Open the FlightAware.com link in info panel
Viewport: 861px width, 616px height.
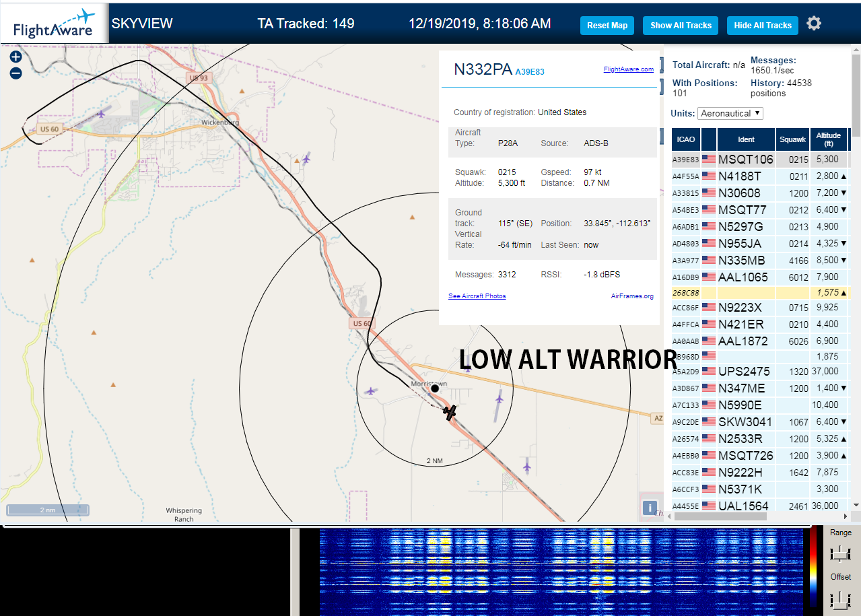click(629, 69)
